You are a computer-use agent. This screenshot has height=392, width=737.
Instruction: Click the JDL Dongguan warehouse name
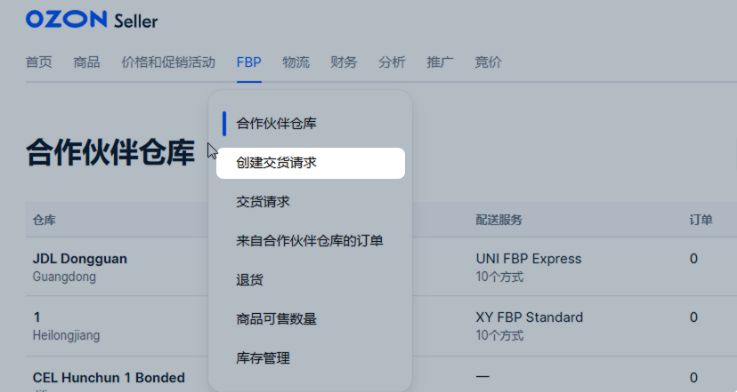point(80,259)
